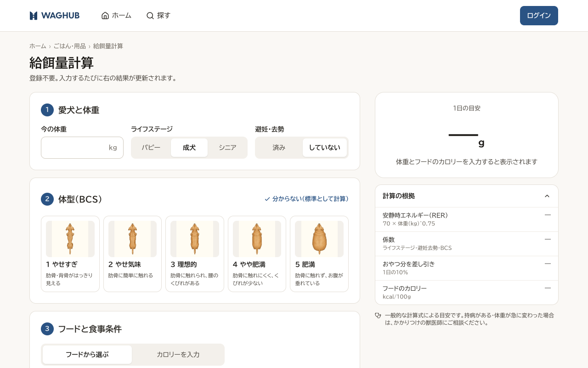Image resolution: width=588 pixels, height=368 pixels.
Task: Click 給餌量計算 in the breadcrumb
Action: coord(108,46)
